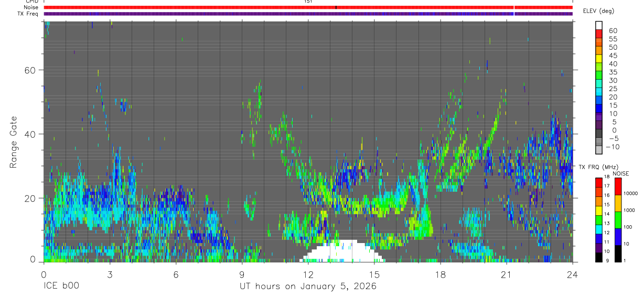Click the 'Noise' row label at top left

[x=31, y=7]
